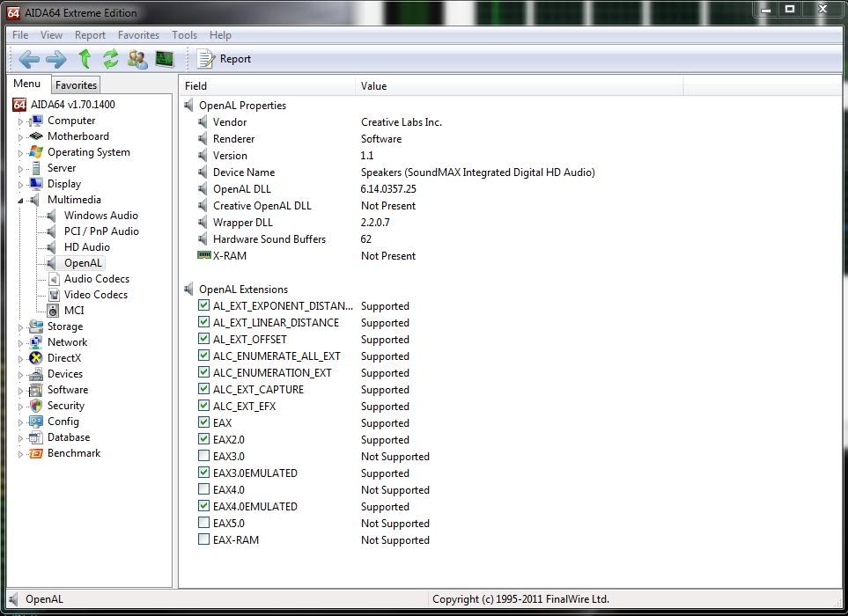
Task: Click the Benchmark icon in tree
Action: (x=36, y=453)
